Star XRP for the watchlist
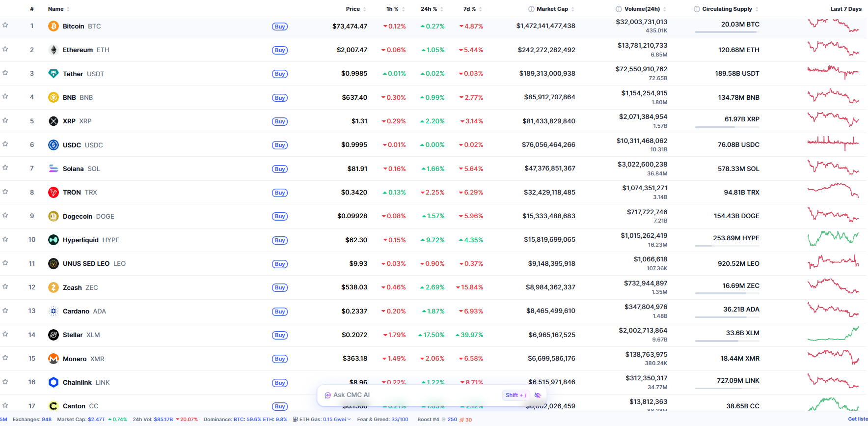 coord(5,120)
